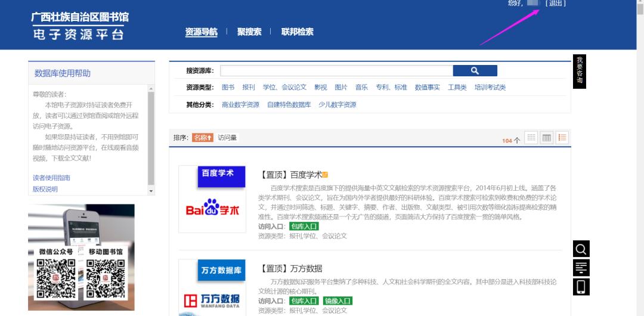Open the mobile phone floating icon

click(x=581, y=287)
